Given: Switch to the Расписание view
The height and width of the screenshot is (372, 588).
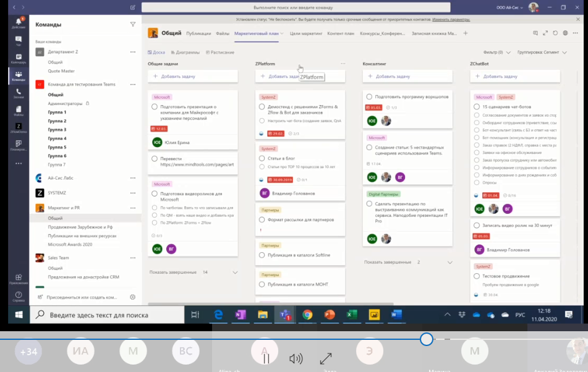Looking at the screenshot, I should click(x=220, y=53).
